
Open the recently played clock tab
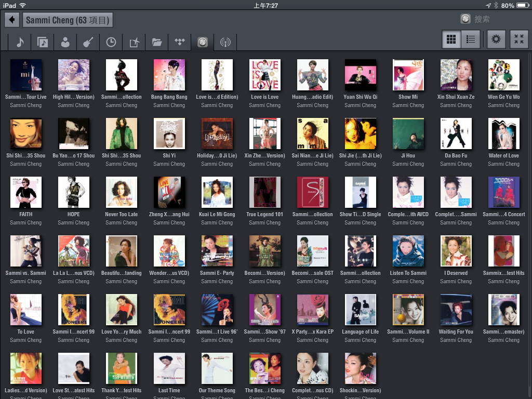pyautogui.click(x=111, y=42)
